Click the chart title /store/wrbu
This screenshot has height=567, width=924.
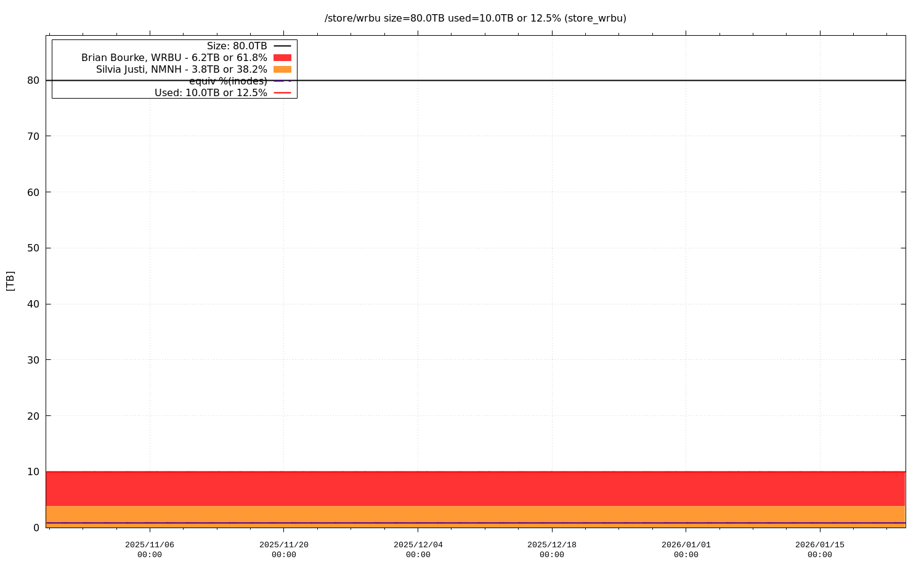pyautogui.click(x=475, y=18)
